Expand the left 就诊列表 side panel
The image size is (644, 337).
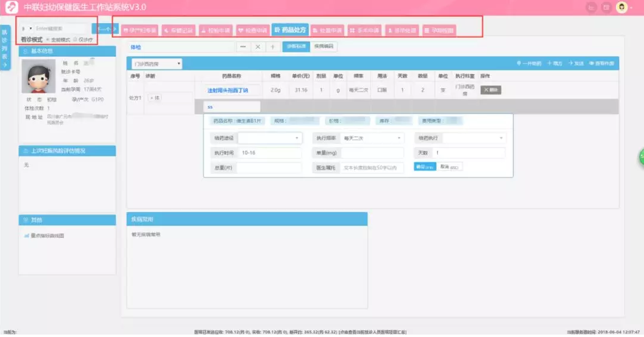tap(5, 48)
